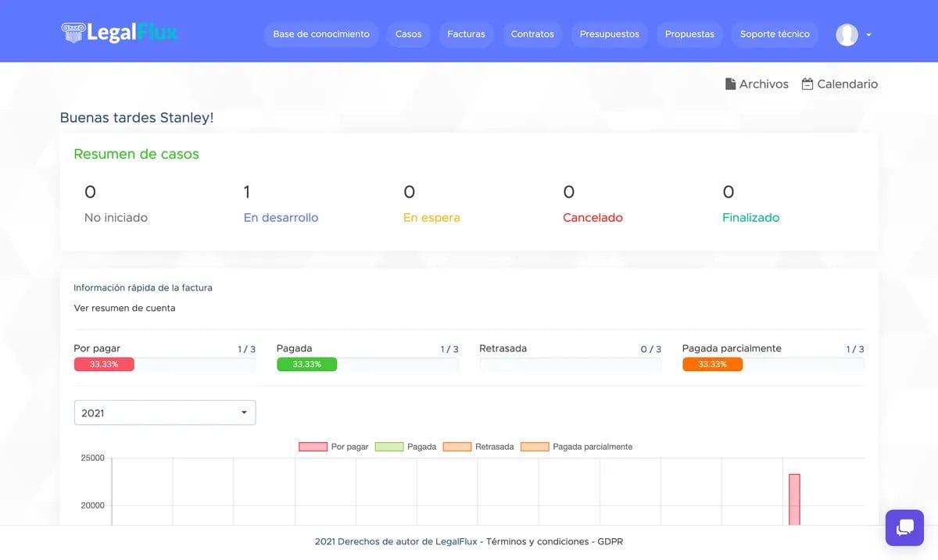Expand the caret next to user avatar

click(x=868, y=35)
